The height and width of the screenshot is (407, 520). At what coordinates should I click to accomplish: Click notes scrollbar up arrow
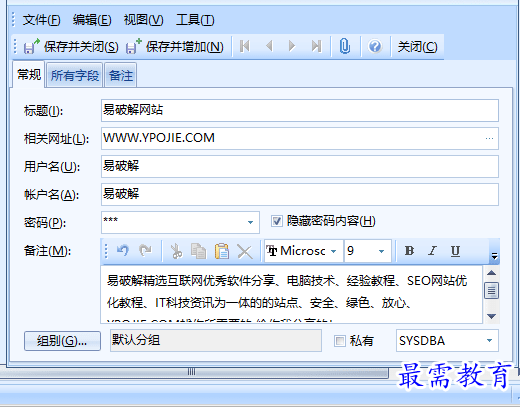(492, 273)
